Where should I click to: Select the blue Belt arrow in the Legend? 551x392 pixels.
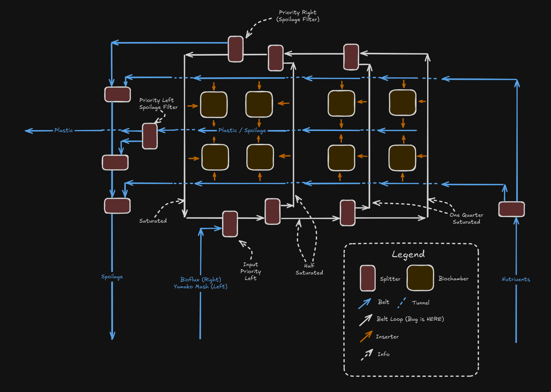(x=365, y=303)
